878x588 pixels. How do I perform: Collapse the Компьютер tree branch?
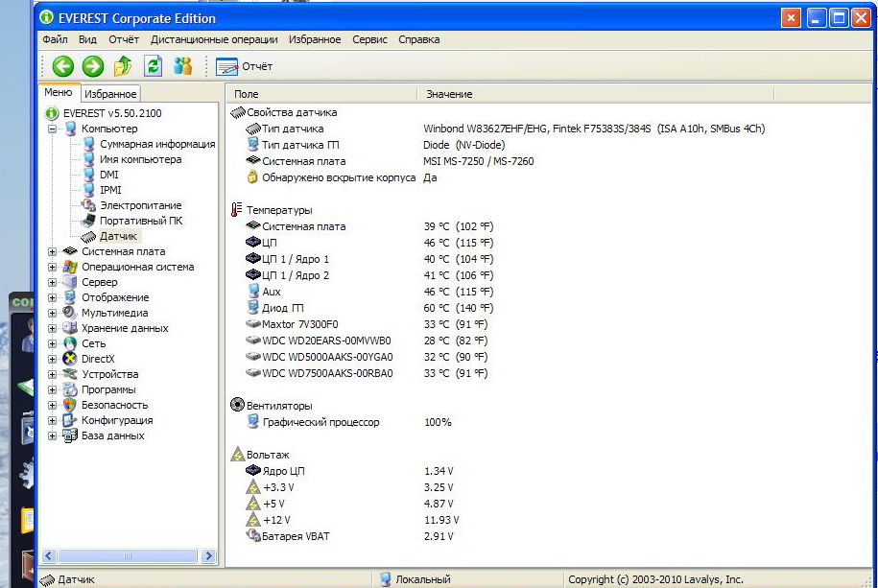[x=53, y=129]
